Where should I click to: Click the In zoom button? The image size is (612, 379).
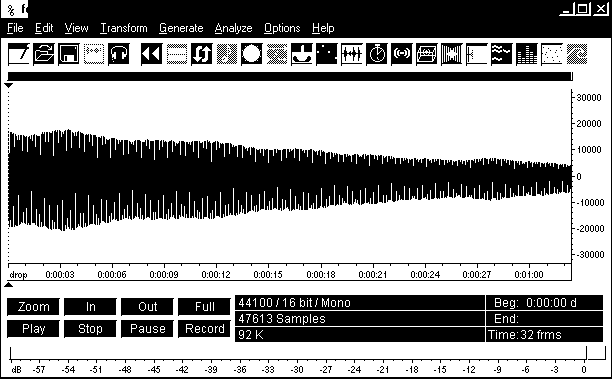click(x=91, y=307)
